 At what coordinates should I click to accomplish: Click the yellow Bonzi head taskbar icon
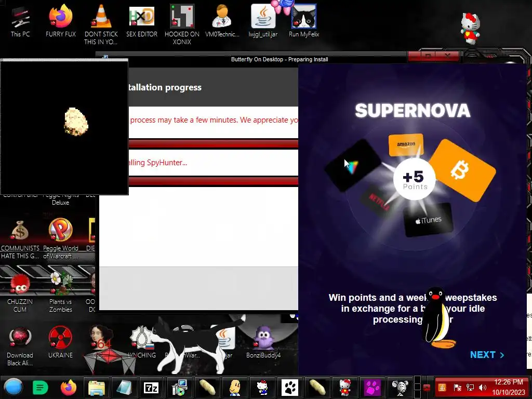pos(235,387)
